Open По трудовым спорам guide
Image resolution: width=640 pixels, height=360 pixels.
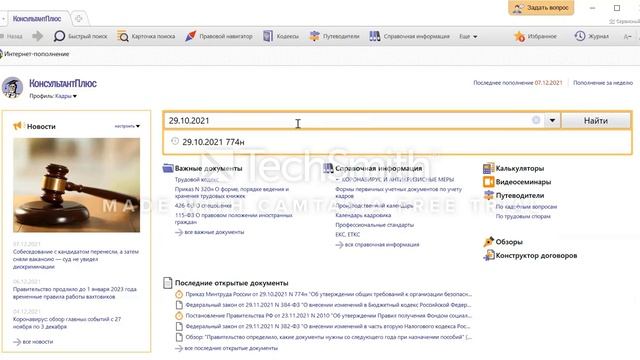click(x=523, y=216)
